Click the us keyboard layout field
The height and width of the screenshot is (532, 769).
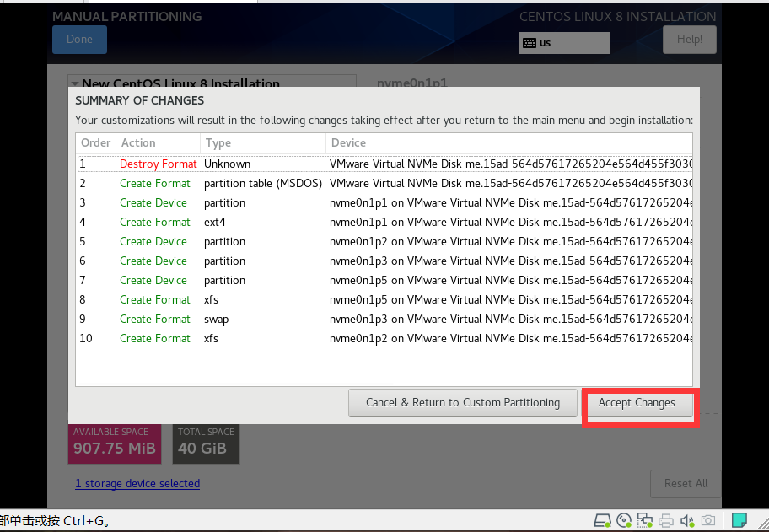click(x=565, y=43)
